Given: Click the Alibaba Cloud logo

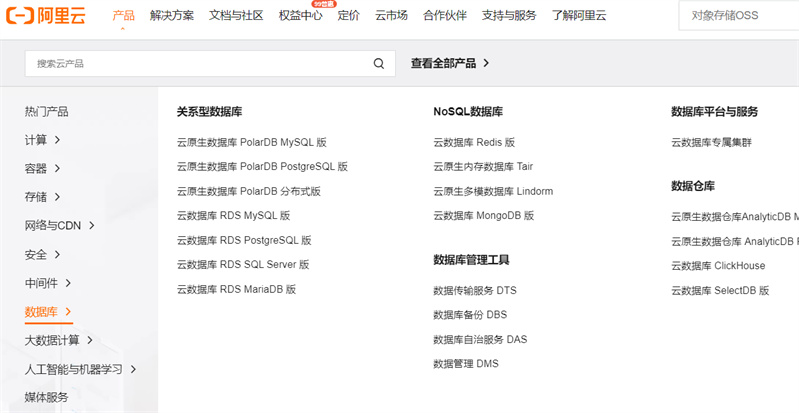Looking at the screenshot, I should coord(45,15).
